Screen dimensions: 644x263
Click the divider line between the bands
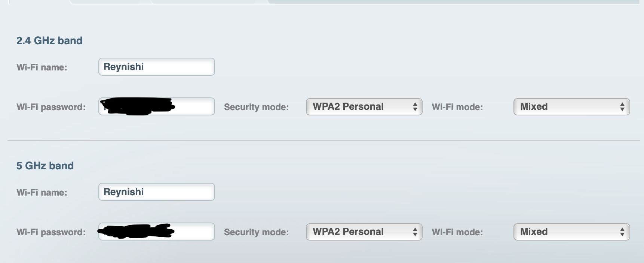click(x=324, y=140)
